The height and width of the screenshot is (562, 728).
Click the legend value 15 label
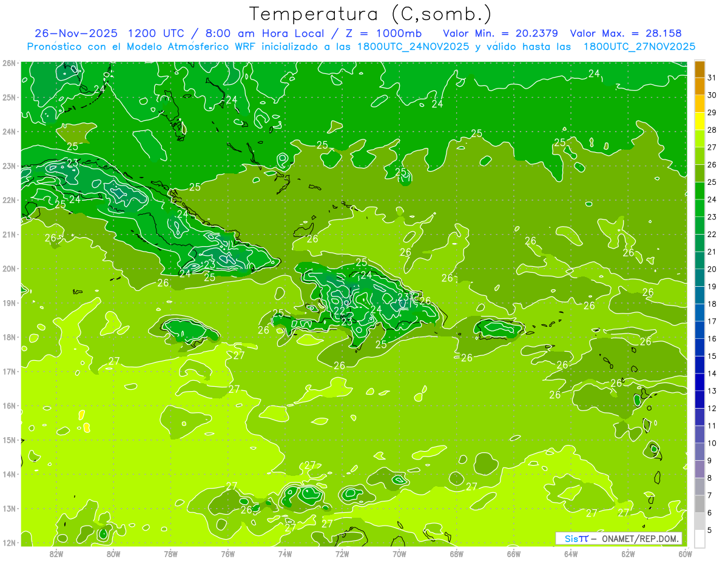coord(712,356)
